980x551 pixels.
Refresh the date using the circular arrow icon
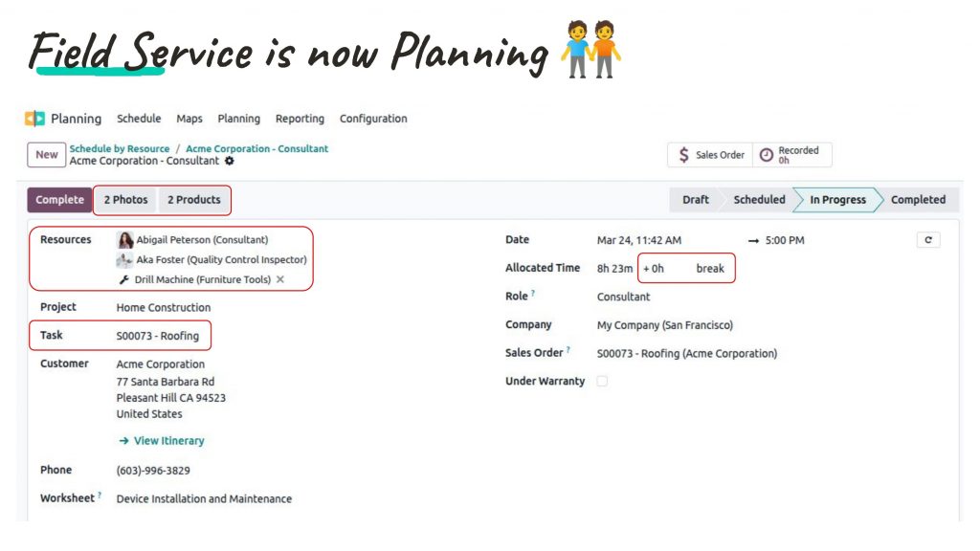(x=926, y=240)
